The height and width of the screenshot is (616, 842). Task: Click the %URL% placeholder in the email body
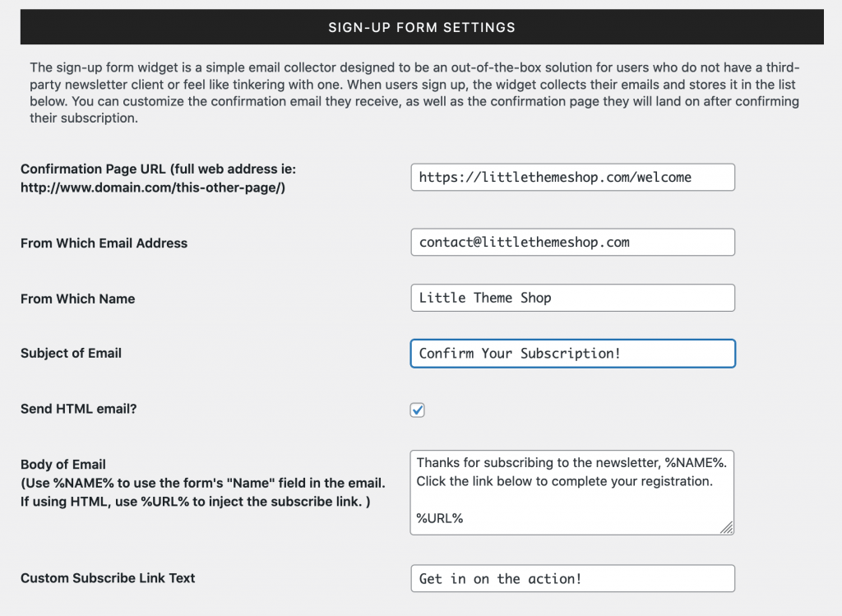(439, 518)
